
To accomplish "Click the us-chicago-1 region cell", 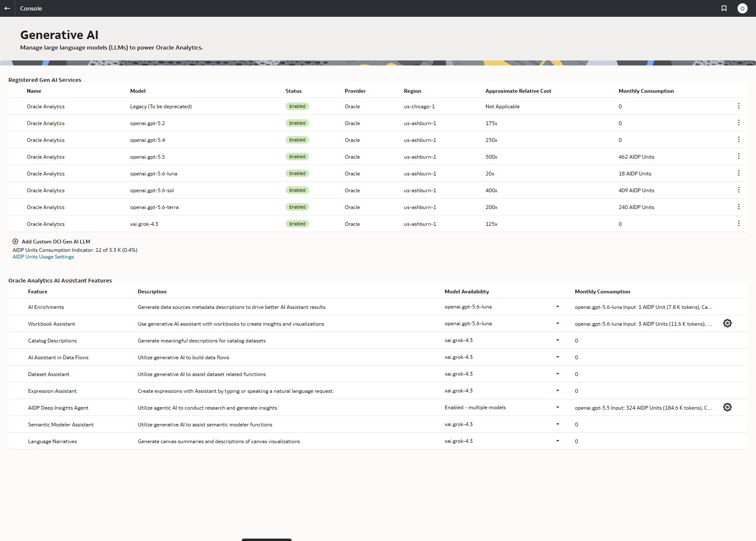I will coord(419,107).
